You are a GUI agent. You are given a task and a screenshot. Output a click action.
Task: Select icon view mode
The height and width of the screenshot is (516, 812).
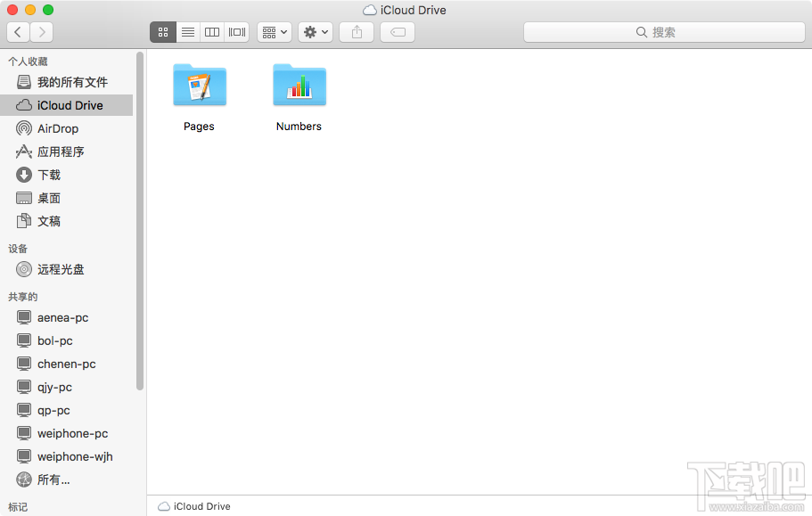click(162, 32)
